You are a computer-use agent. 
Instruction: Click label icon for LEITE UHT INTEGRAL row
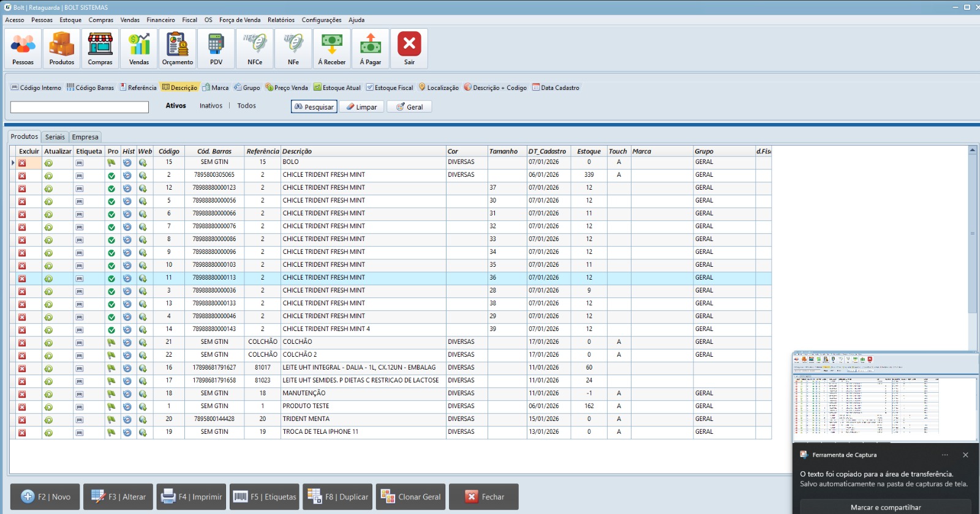80,368
